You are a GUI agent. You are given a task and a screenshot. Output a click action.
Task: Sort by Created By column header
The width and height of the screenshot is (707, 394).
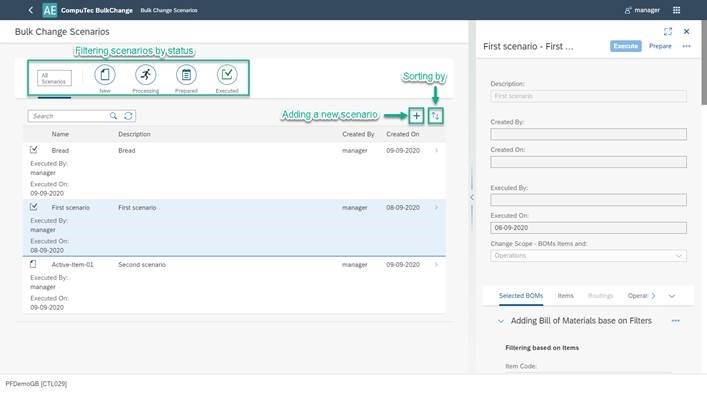click(x=358, y=134)
